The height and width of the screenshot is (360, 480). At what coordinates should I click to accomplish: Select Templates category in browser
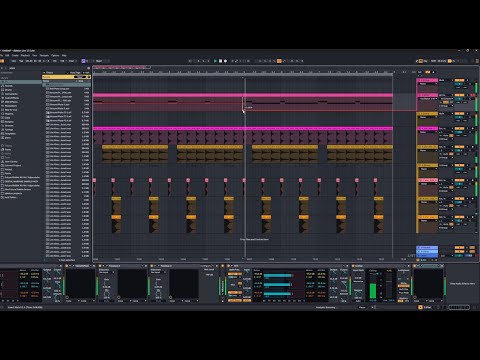[x=10, y=133]
